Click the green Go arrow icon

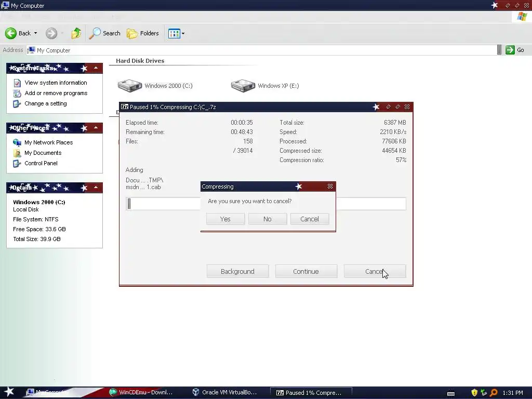point(510,50)
